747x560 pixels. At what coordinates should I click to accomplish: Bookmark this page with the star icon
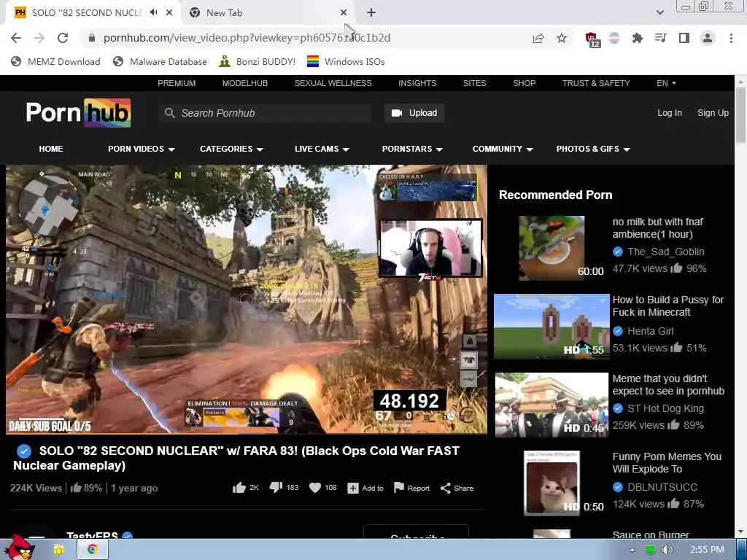(562, 38)
